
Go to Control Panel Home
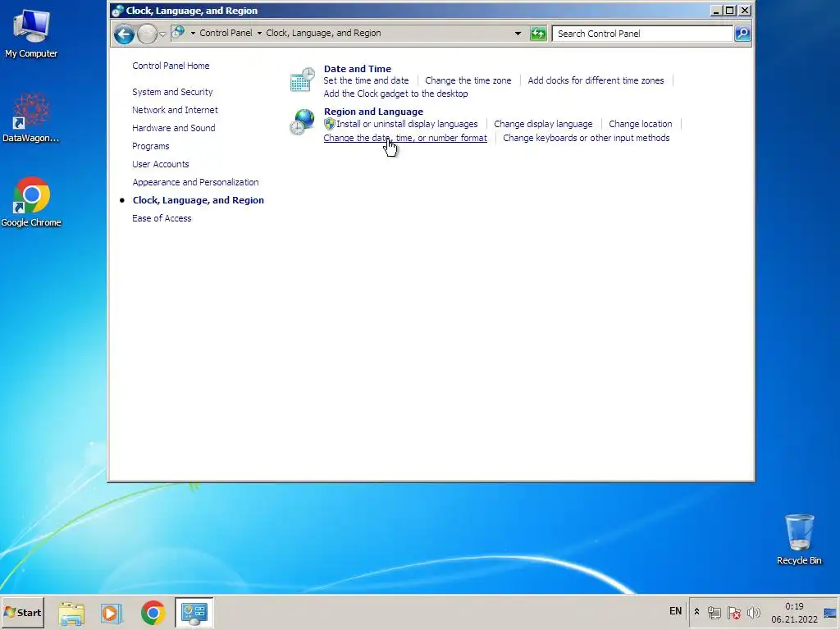(x=171, y=66)
